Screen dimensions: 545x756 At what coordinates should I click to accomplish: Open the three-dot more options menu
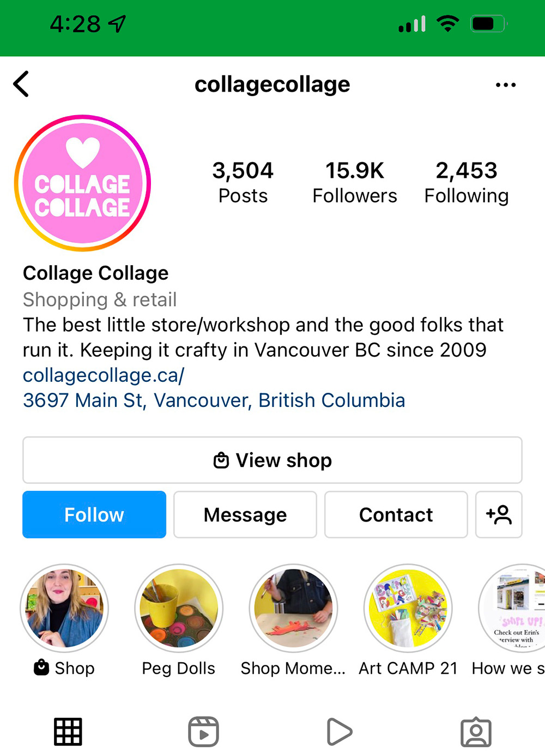tap(505, 85)
